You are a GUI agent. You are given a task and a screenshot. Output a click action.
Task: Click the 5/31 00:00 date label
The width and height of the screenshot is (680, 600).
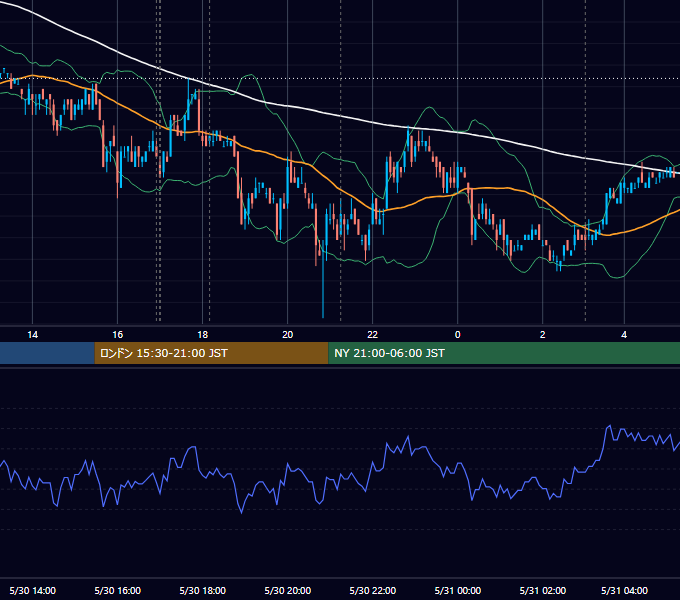click(458, 590)
